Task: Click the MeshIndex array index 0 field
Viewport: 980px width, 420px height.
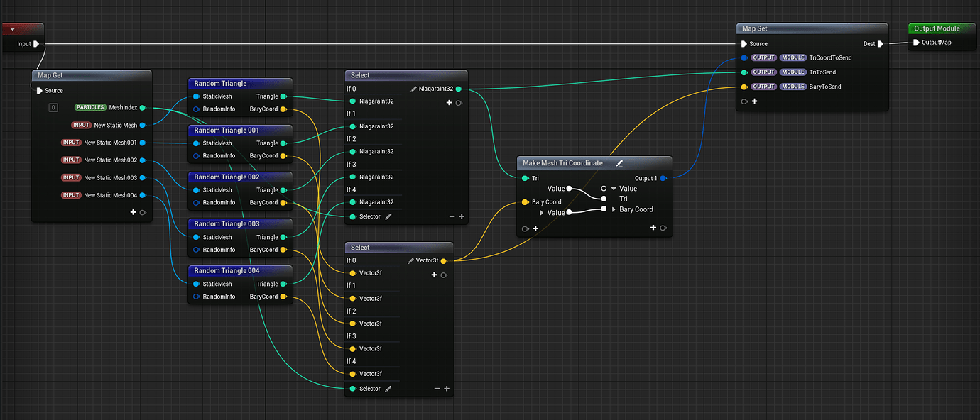Action: [x=53, y=106]
